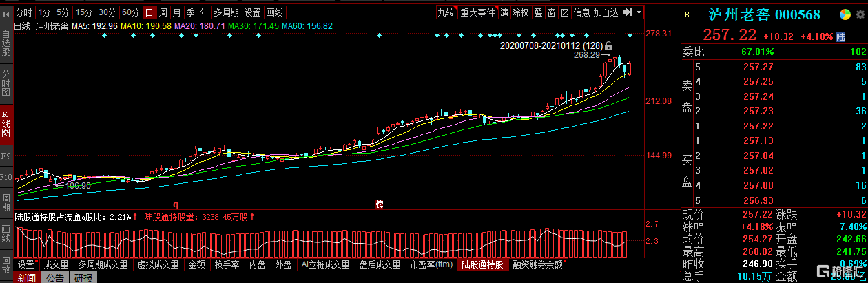Select the 陆股通持股 indicator tab
The image size is (868, 283).
pos(483,264)
